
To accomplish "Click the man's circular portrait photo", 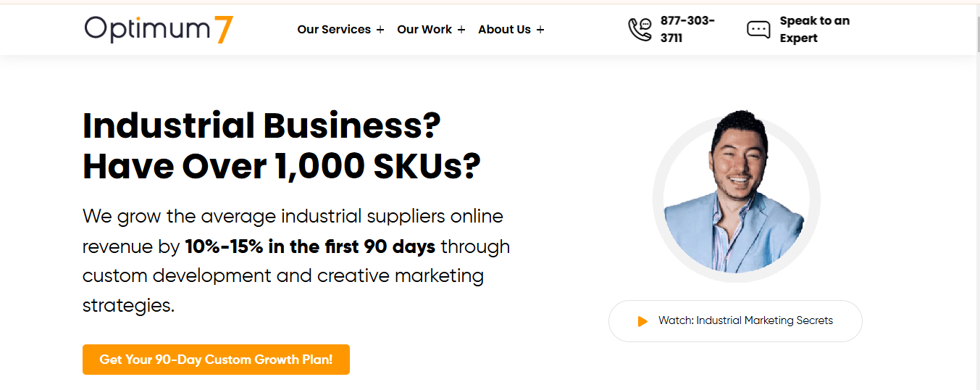I will [x=736, y=196].
